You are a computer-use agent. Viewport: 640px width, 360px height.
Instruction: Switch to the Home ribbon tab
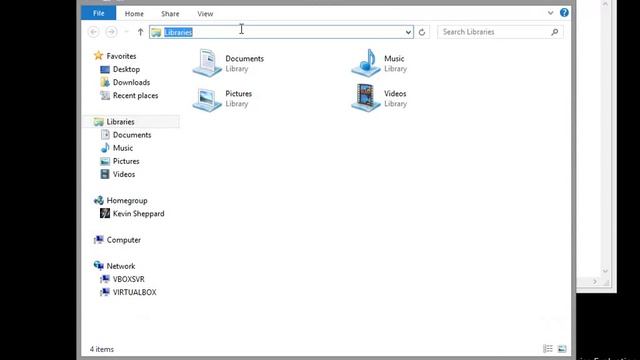(134, 13)
